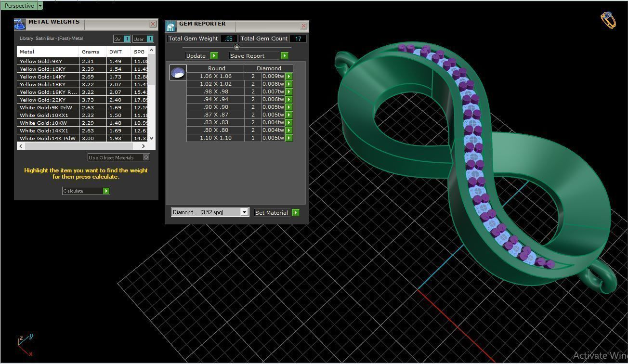Click green arrow on 1.02 X 1.02 row

(x=289, y=84)
